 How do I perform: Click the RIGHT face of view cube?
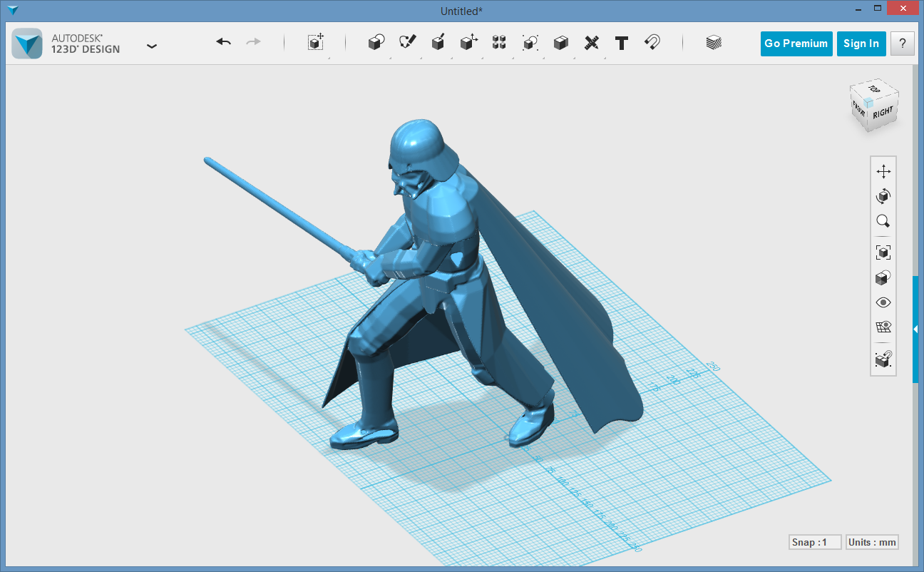pyautogui.click(x=883, y=113)
